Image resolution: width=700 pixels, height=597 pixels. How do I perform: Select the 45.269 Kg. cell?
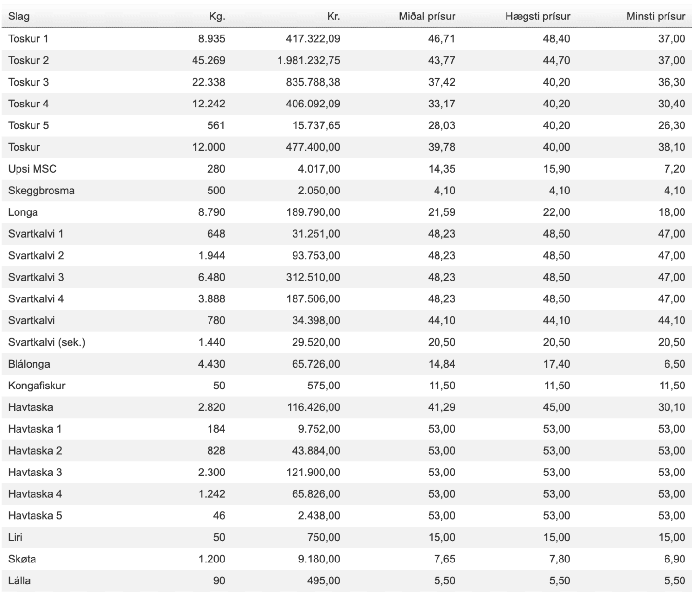click(209, 61)
